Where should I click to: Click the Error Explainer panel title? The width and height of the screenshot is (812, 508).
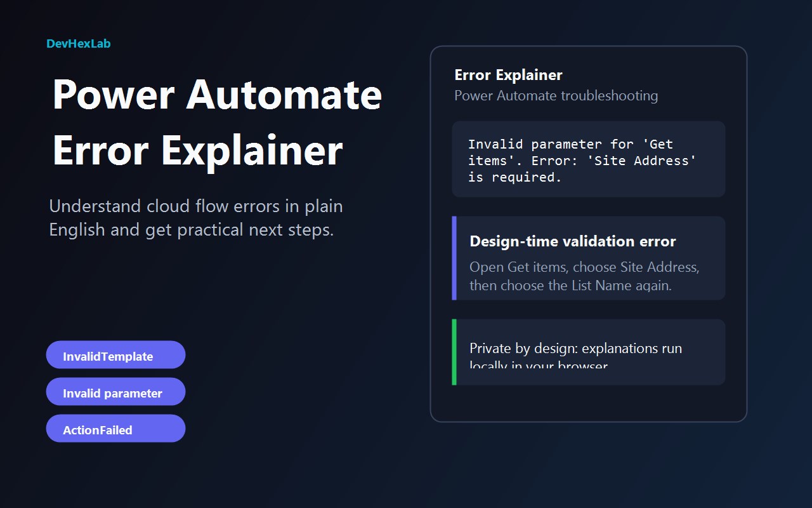click(x=509, y=75)
